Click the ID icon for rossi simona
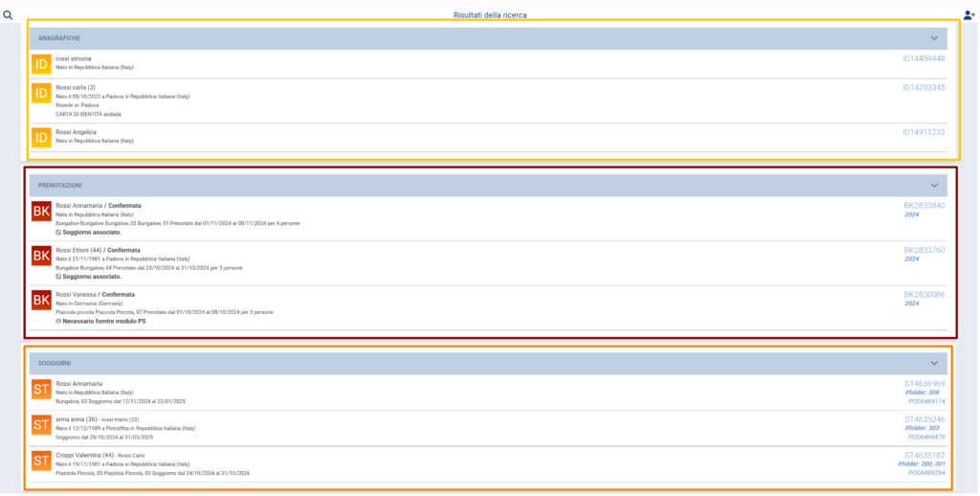980x496 pixels. coord(41,64)
